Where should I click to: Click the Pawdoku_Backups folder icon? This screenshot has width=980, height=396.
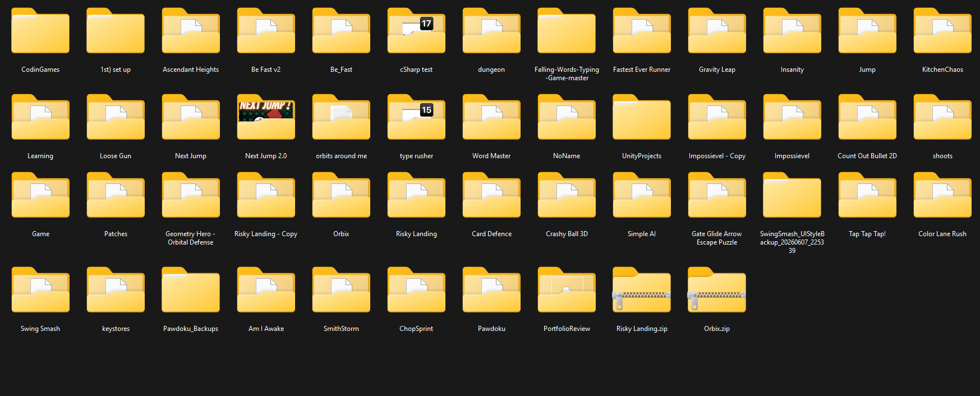pyautogui.click(x=191, y=290)
